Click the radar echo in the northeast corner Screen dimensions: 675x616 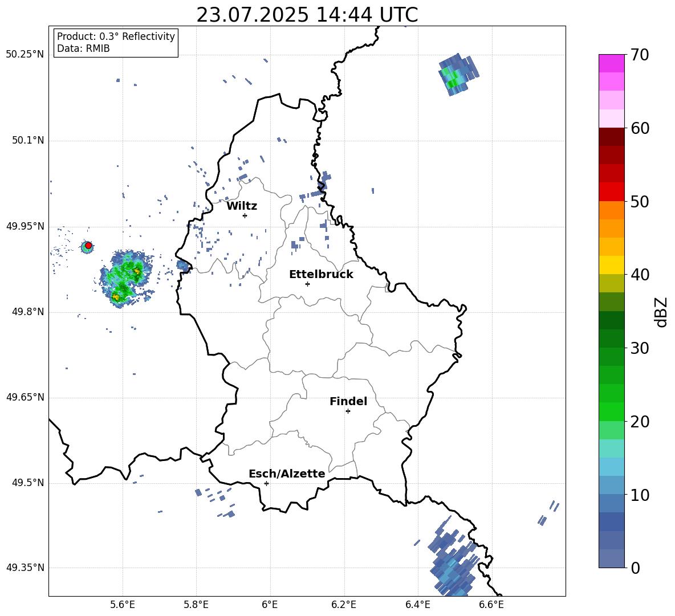coord(459,75)
